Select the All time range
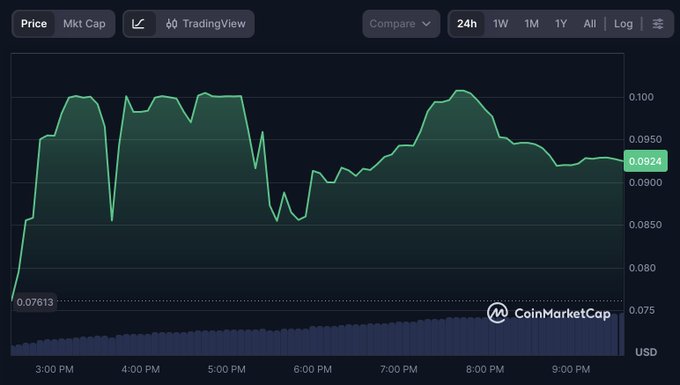Screen dimensions: 680x385 (589, 24)
